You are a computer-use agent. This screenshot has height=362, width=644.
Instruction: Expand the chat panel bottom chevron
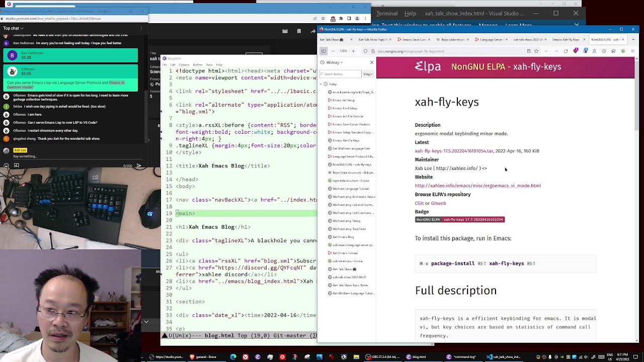click(146, 322)
